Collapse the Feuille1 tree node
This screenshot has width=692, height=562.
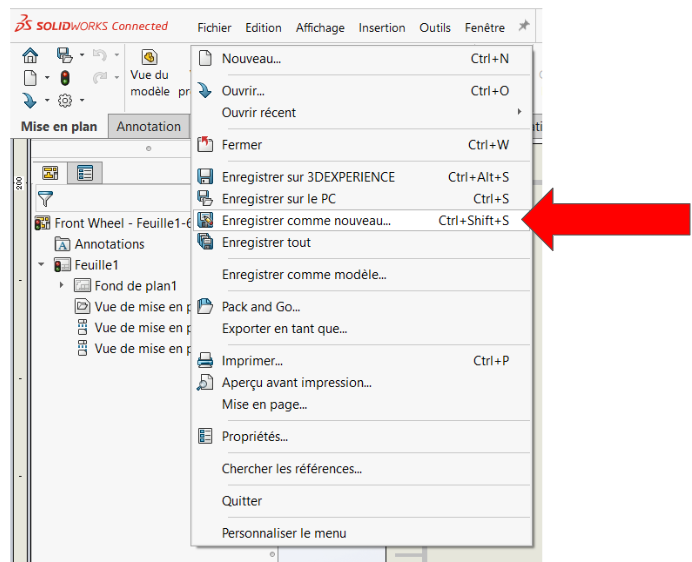(41, 265)
